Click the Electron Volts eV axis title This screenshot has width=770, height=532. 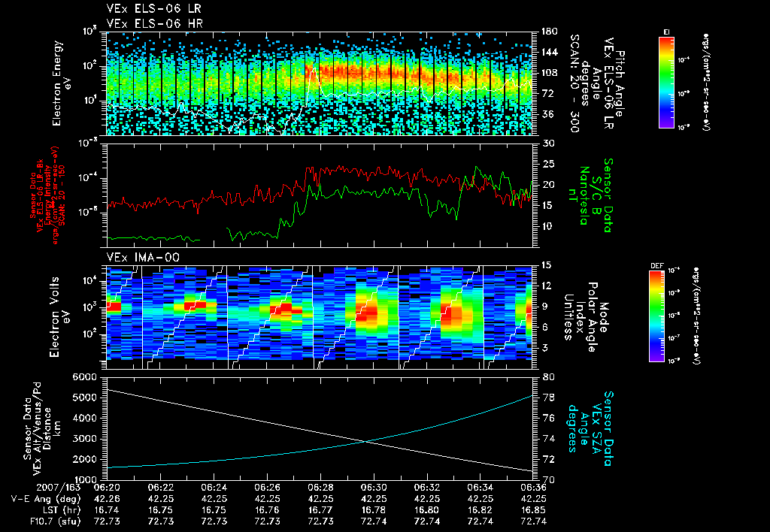[60, 316]
